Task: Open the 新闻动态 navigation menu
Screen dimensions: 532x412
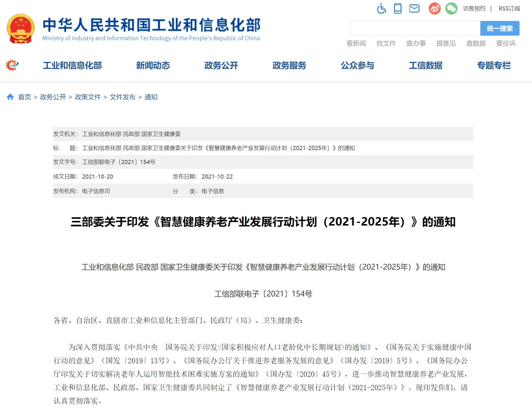Action: [x=153, y=65]
